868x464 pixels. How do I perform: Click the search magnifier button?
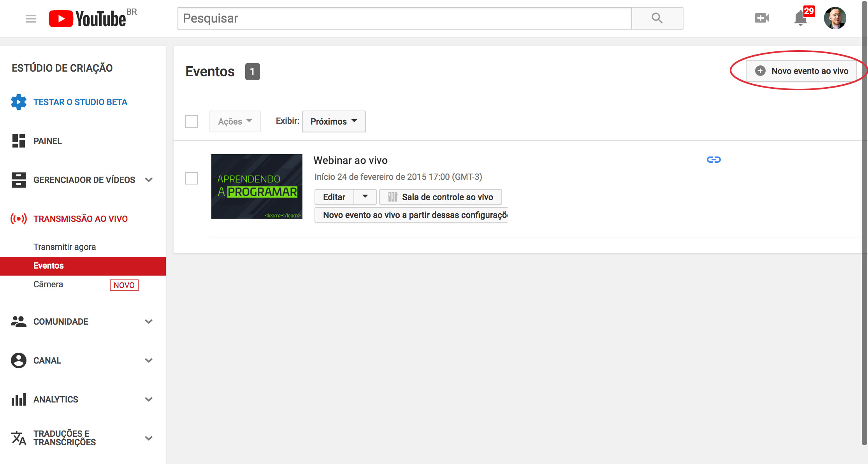click(657, 18)
